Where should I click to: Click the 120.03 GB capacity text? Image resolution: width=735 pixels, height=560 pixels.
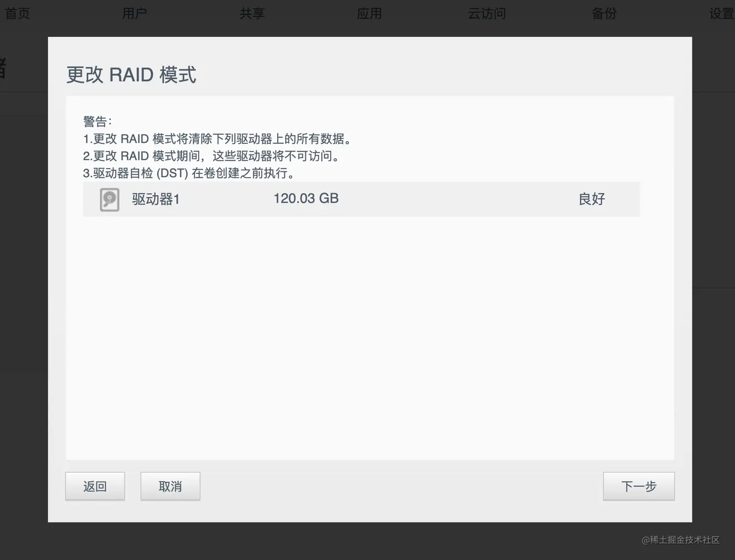[306, 198]
